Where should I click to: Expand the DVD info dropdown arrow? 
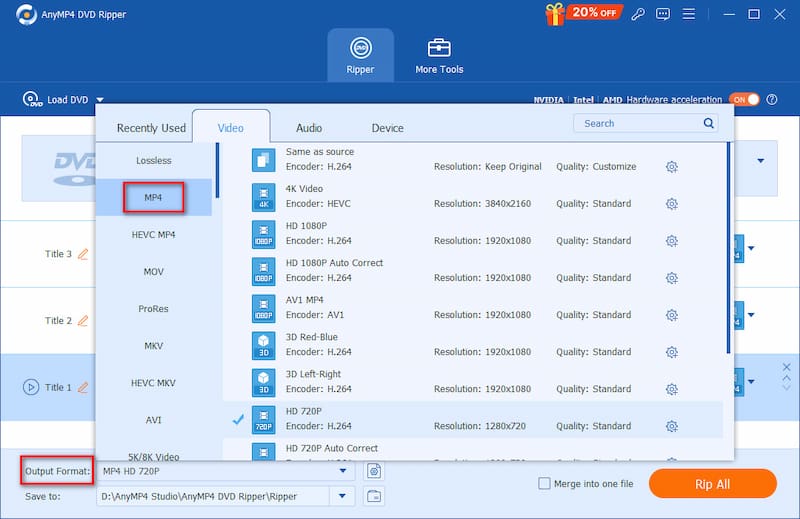point(761,161)
